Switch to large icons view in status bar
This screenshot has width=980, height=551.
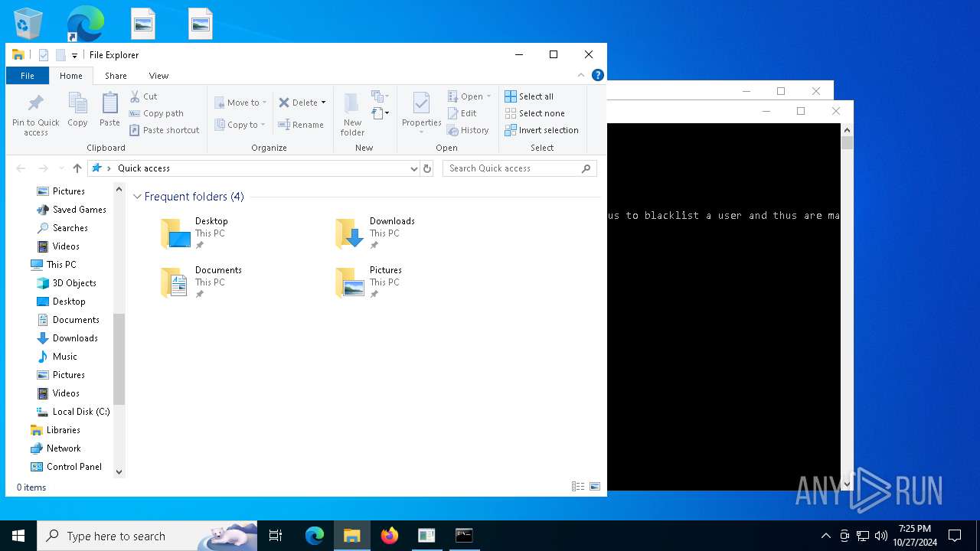[x=594, y=487]
